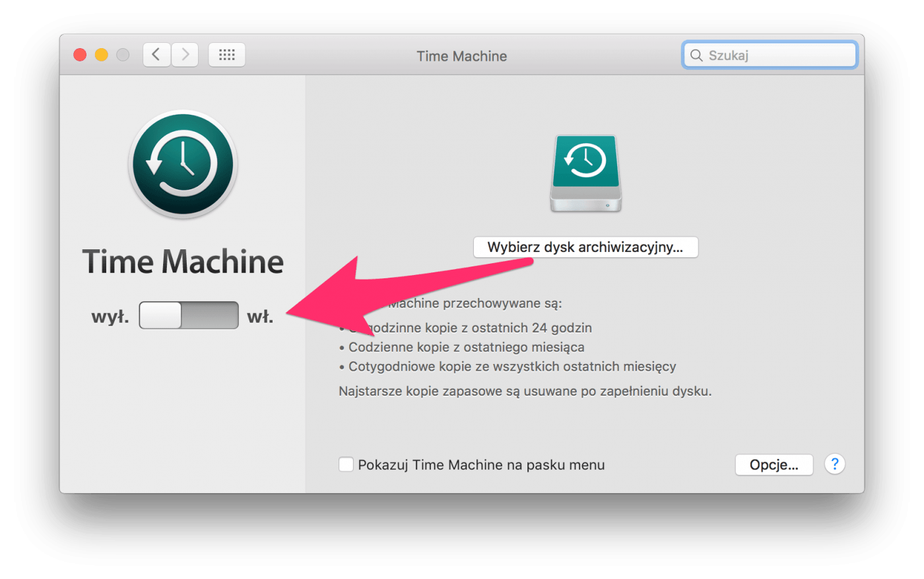Click the window title 'Time Machine'

462,56
